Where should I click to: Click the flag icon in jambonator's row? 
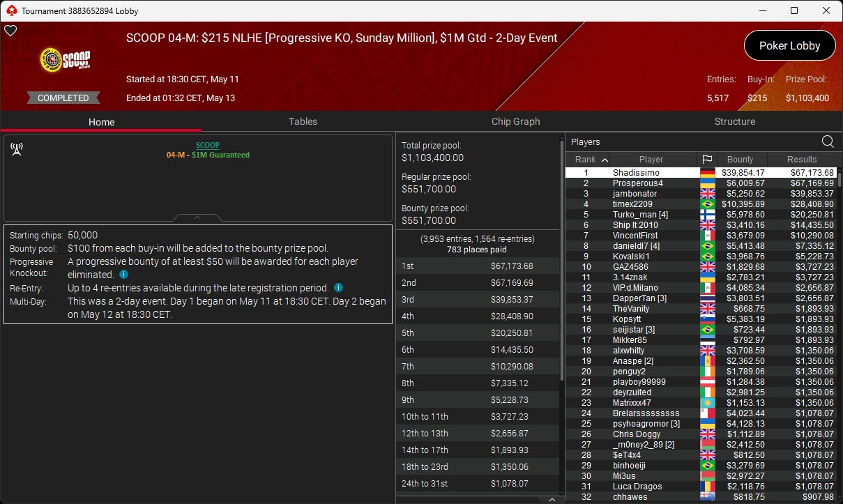706,194
